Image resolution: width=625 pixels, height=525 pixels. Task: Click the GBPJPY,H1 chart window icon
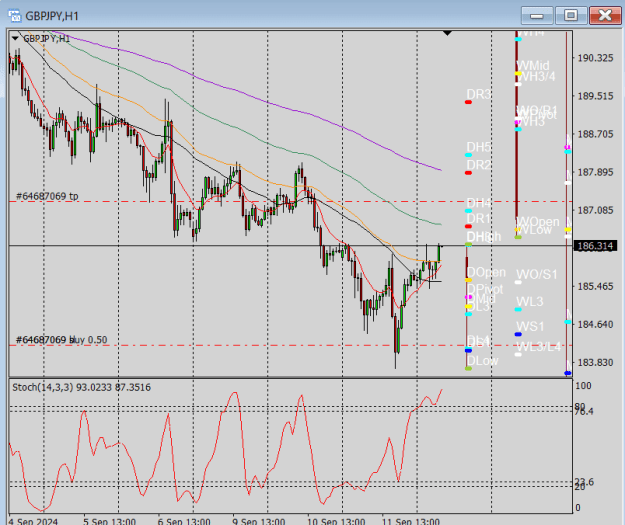15,16
